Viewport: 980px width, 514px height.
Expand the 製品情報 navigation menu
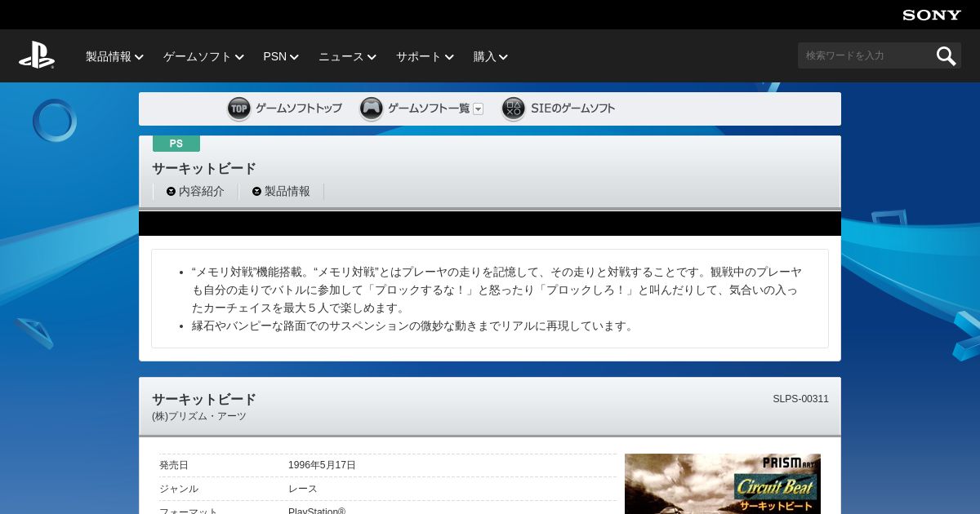[114, 56]
